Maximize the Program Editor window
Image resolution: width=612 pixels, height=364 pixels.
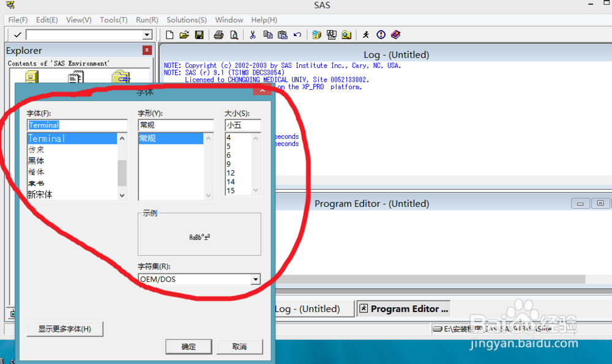(x=600, y=203)
